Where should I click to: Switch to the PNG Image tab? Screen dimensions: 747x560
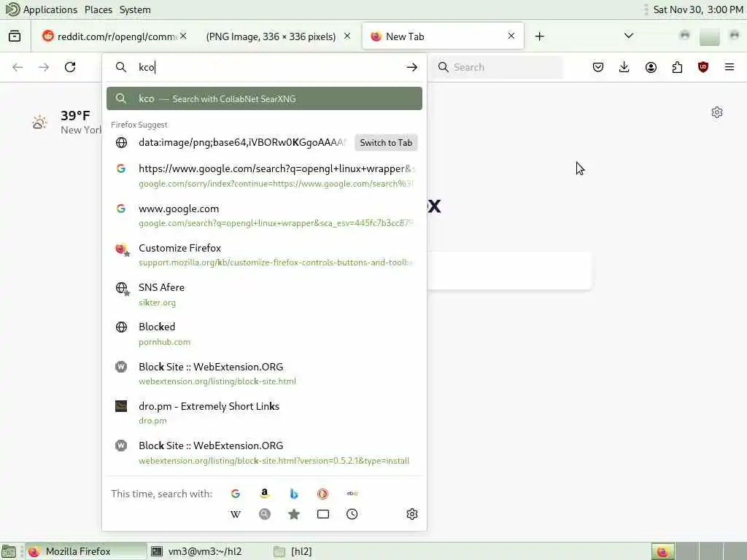(x=279, y=36)
